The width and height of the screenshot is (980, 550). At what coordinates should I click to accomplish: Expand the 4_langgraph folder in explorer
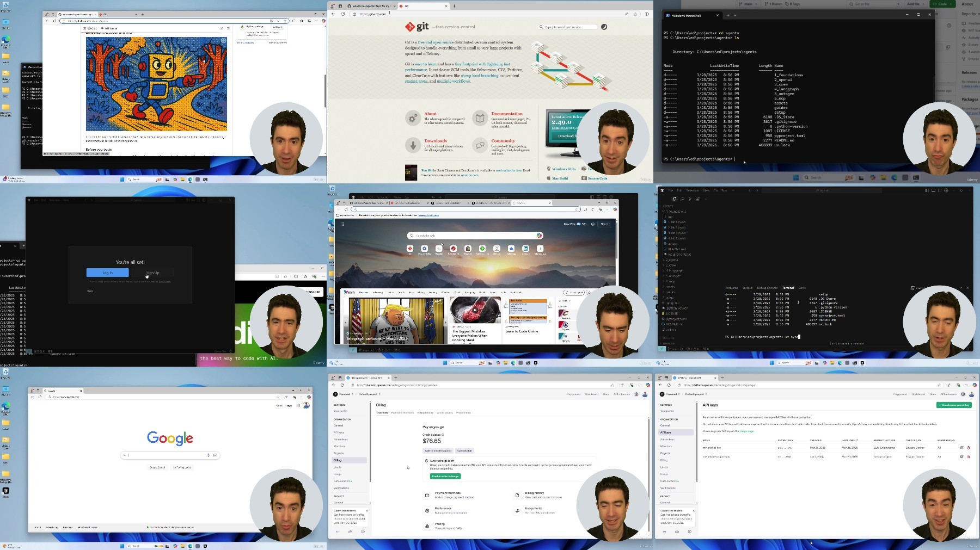tap(674, 270)
